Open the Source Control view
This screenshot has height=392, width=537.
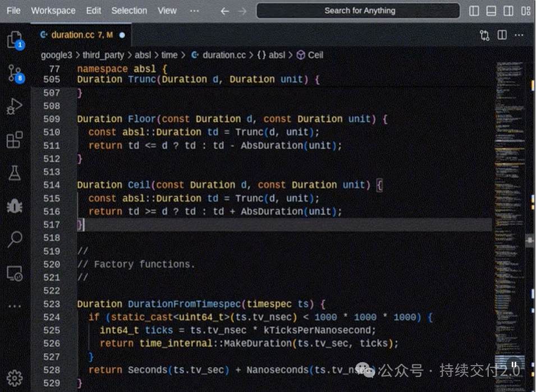(15, 73)
